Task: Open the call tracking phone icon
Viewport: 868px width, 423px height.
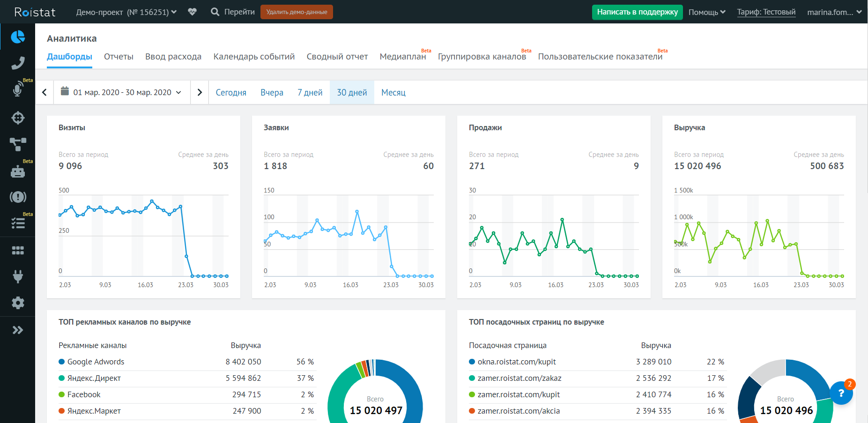Action: [18, 63]
